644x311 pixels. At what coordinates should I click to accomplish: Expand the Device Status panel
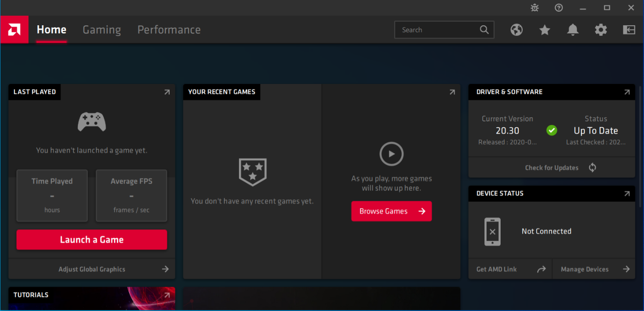(x=627, y=194)
